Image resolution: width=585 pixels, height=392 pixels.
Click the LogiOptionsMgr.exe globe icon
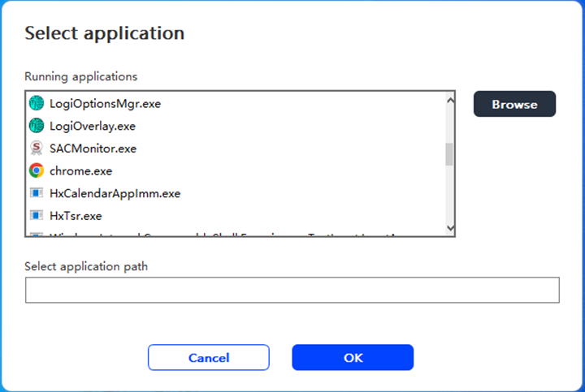click(36, 104)
